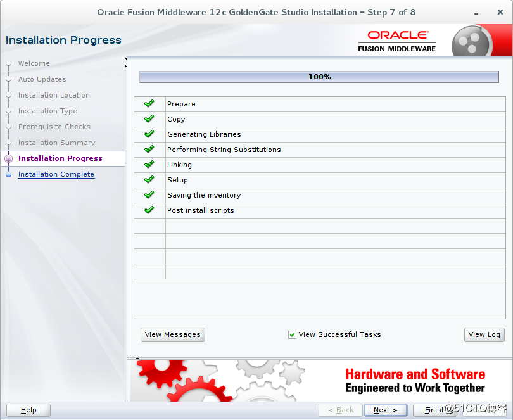Select the Prerequisite Checks step
513x420 pixels.
(x=54, y=127)
